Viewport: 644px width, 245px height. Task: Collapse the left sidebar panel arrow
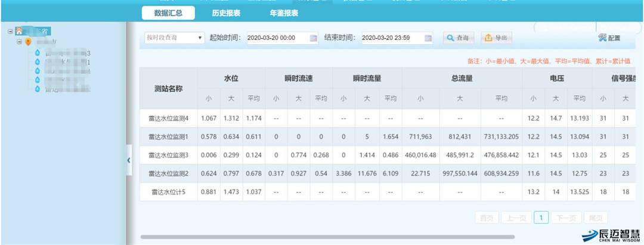[x=129, y=160]
